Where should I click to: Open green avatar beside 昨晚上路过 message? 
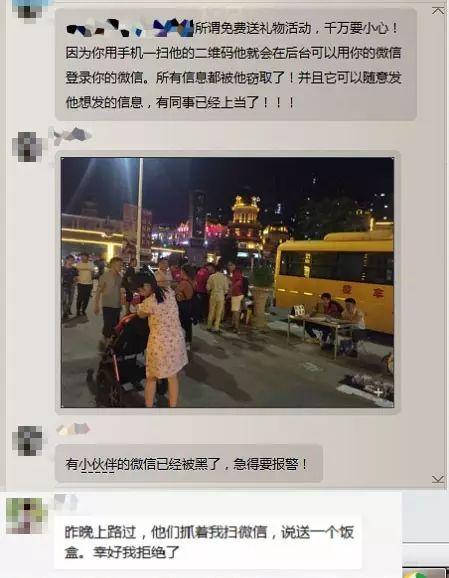tap(26, 515)
